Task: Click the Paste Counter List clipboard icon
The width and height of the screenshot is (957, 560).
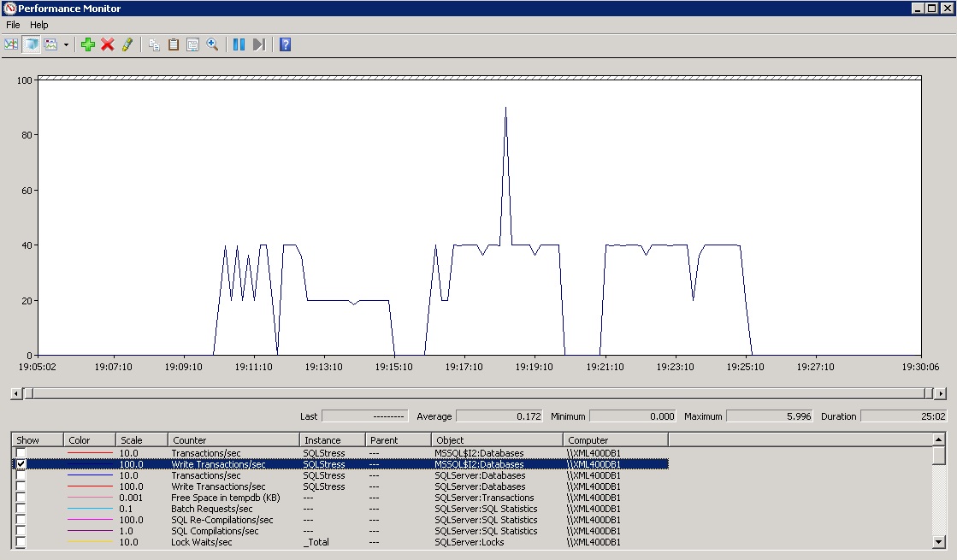Action: coord(174,44)
